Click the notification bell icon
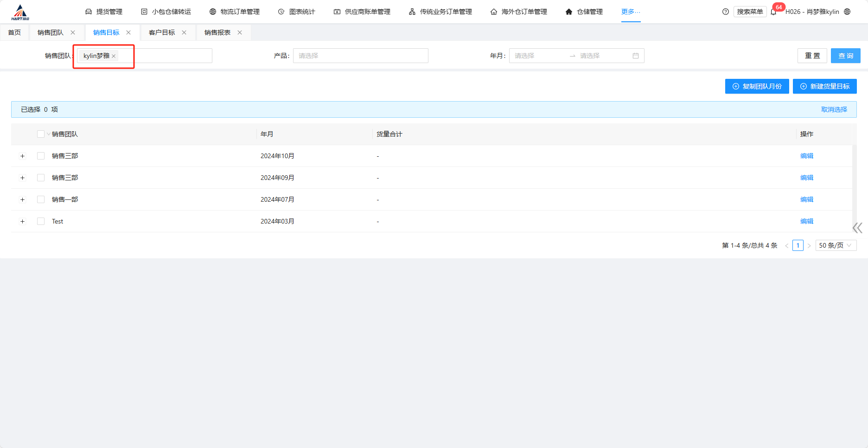868x448 pixels. [773, 12]
